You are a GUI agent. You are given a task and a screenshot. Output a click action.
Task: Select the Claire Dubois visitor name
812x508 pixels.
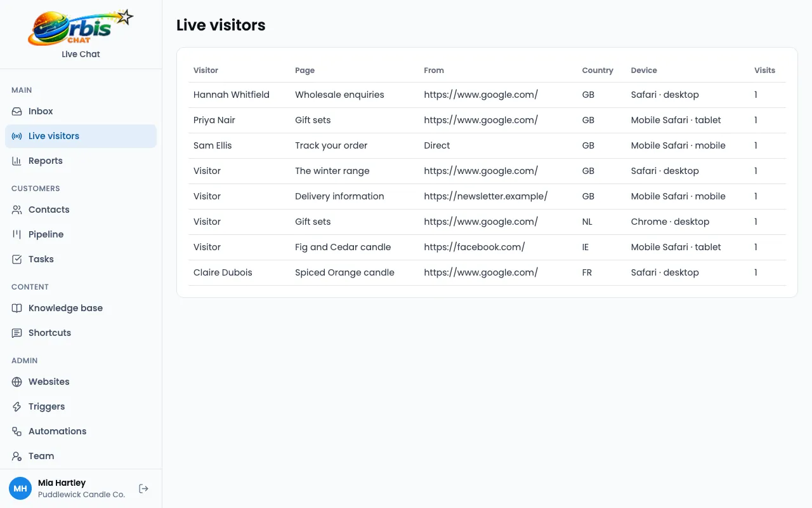pyautogui.click(x=223, y=272)
